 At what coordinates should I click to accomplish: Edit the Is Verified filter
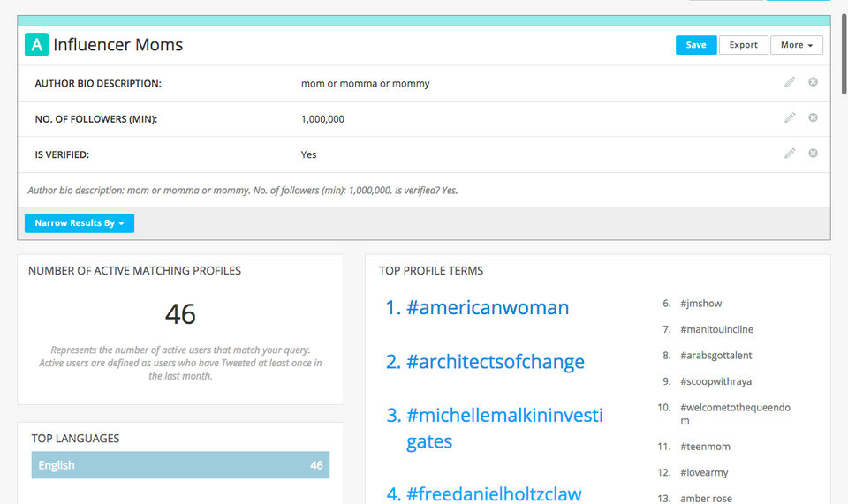[790, 153]
